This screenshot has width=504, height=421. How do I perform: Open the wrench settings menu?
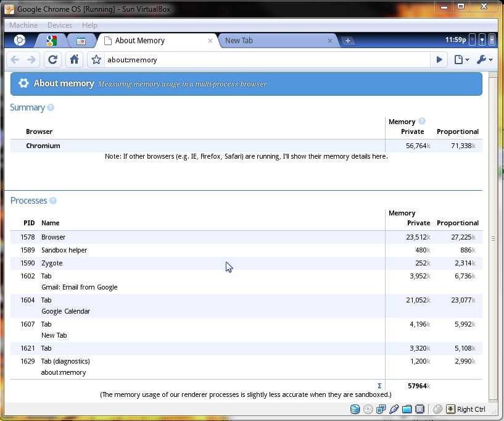(484, 60)
